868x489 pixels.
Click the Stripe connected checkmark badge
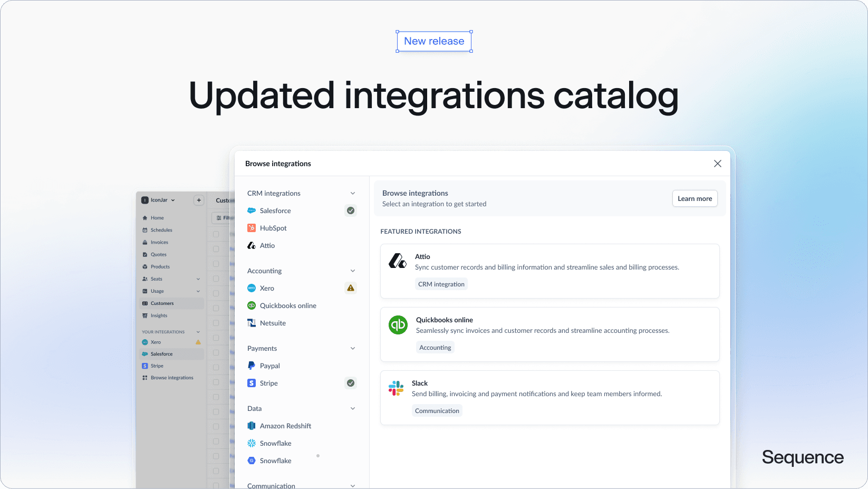coord(351,383)
